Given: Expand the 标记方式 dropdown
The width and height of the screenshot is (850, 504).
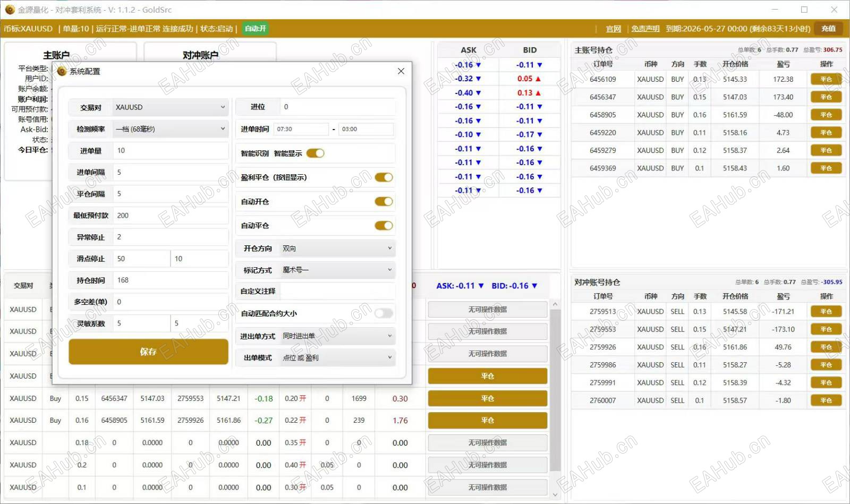Looking at the screenshot, I should (337, 270).
